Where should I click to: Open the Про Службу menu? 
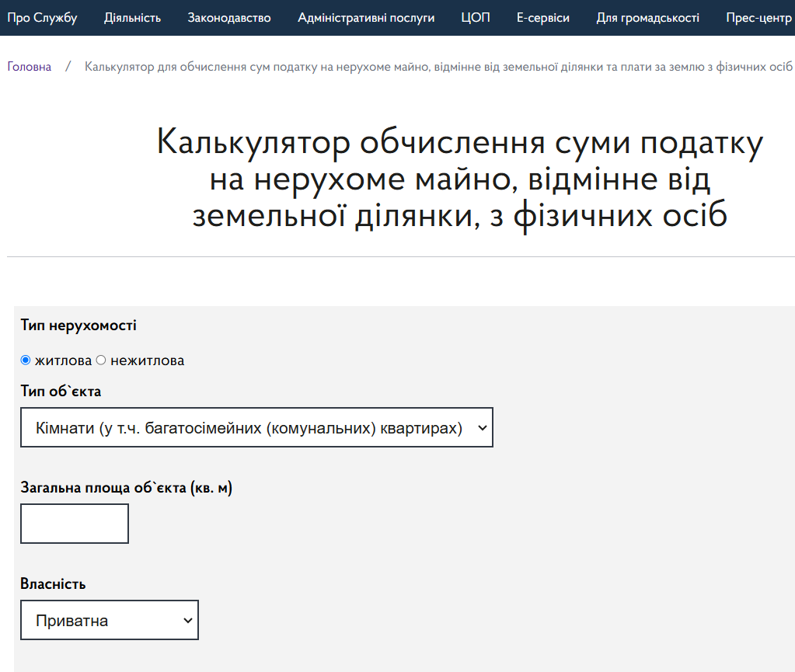(42, 18)
